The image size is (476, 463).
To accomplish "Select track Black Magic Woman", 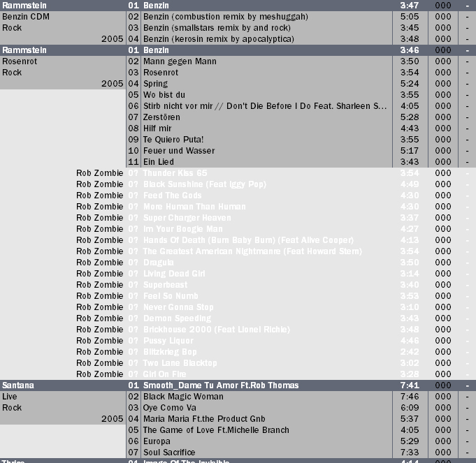I will (183, 397).
